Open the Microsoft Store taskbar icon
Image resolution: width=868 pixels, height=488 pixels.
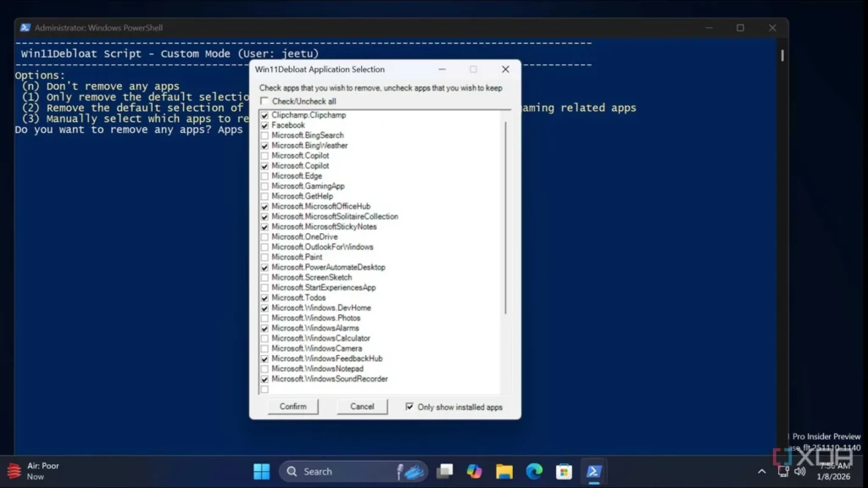(563, 471)
